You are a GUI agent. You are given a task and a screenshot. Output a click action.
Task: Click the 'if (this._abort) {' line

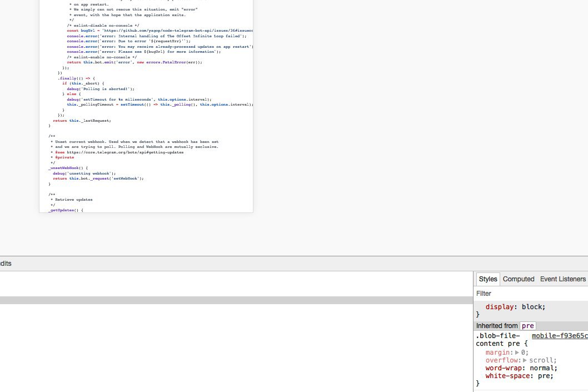[x=83, y=83]
